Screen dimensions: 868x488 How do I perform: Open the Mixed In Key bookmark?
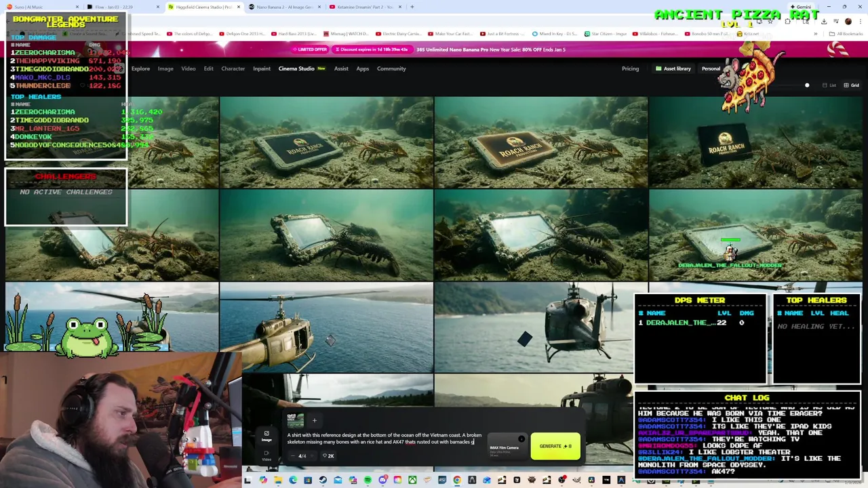click(553, 34)
